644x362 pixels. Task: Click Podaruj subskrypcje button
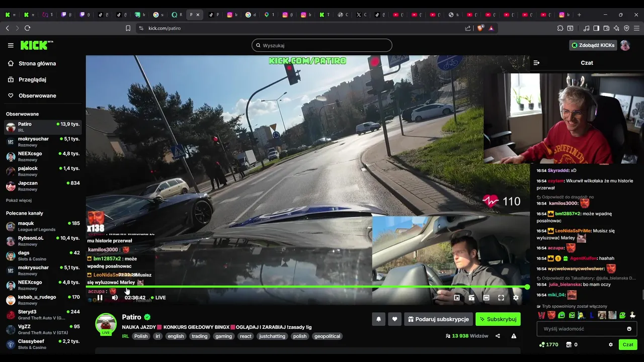point(438,319)
